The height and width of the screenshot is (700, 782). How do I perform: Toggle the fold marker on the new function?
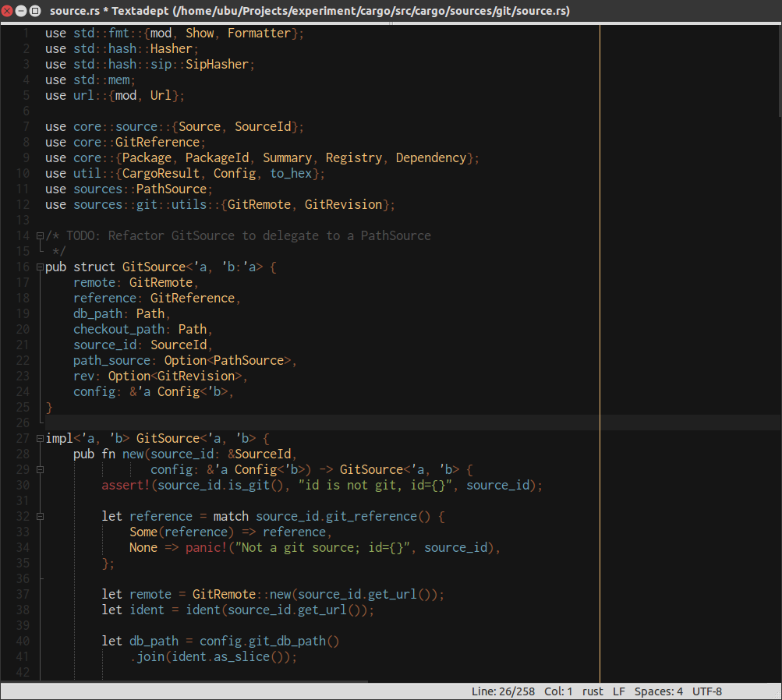click(39, 469)
